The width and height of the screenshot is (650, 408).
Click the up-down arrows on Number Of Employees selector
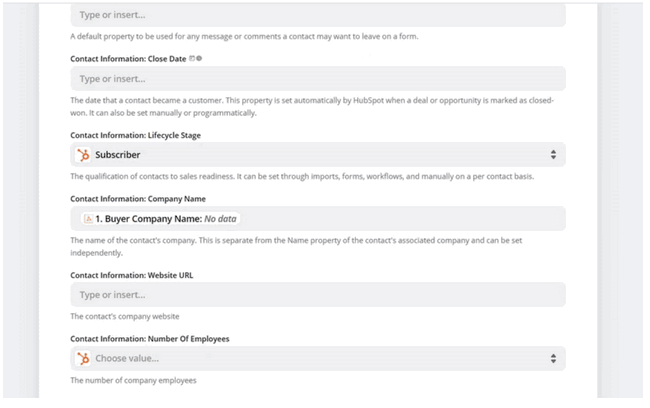pos(553,358)
